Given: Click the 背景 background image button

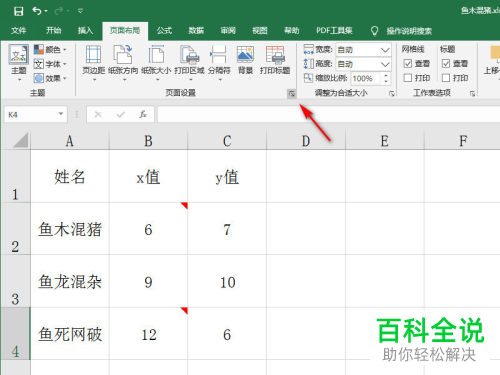Looking at the screenshot, I should click(x=245, y=60).
